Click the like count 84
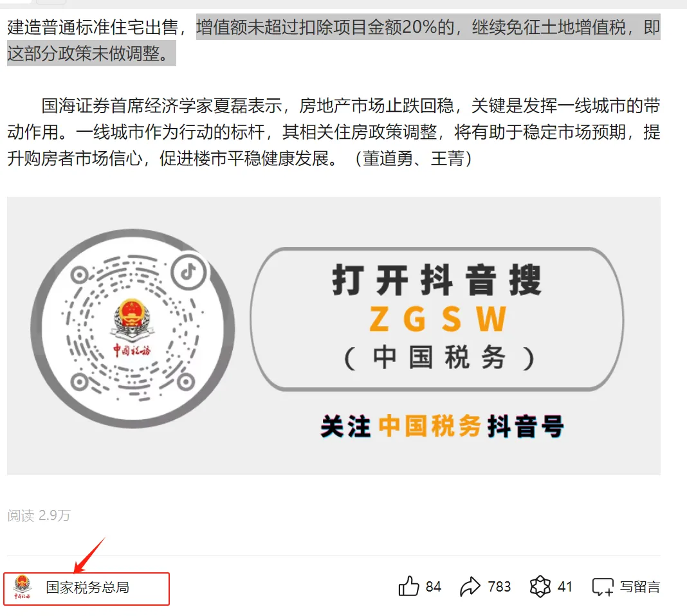This screenshot has width=687, height=616. click(x=433, y=586)
